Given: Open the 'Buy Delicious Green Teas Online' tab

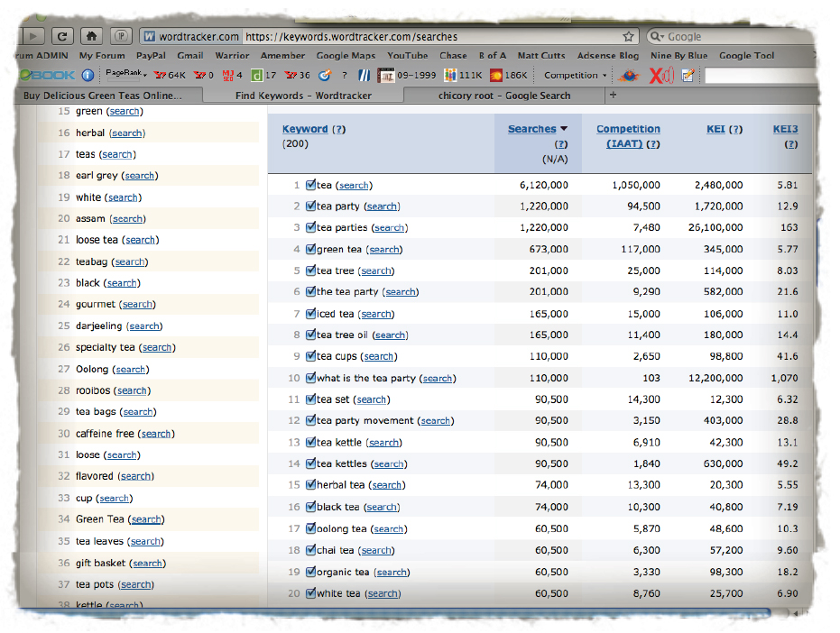Looking at the screenshot, I should click(x=102, y=96).
